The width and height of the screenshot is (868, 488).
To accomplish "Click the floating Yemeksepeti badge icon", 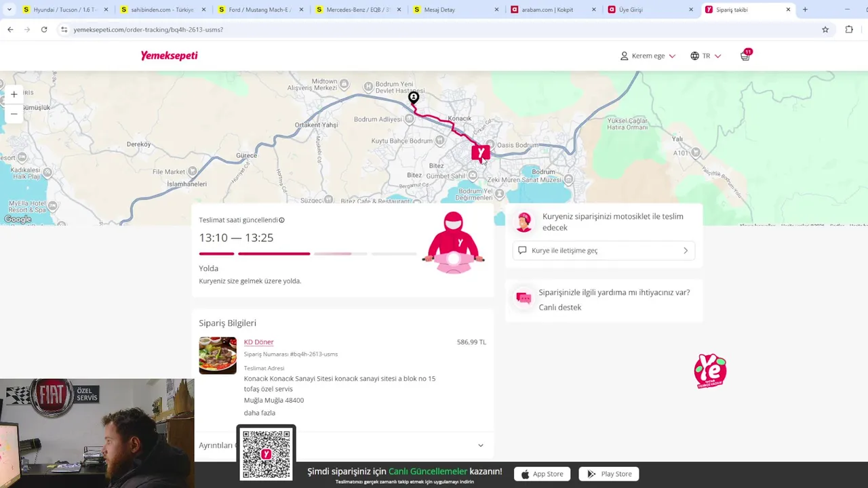I will pyautogui.click(x=710, y=371).
